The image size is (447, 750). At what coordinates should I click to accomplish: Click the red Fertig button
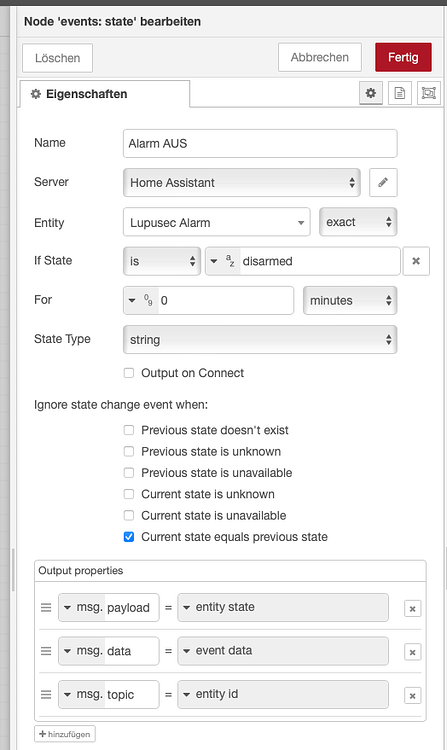pyautogui.click(x=403, y=57)
